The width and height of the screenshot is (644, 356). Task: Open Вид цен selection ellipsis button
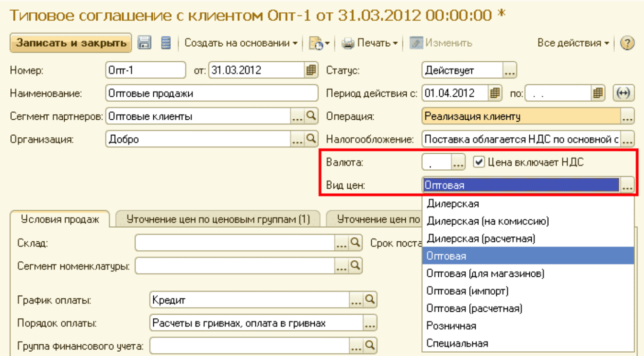tap(627, 185)
